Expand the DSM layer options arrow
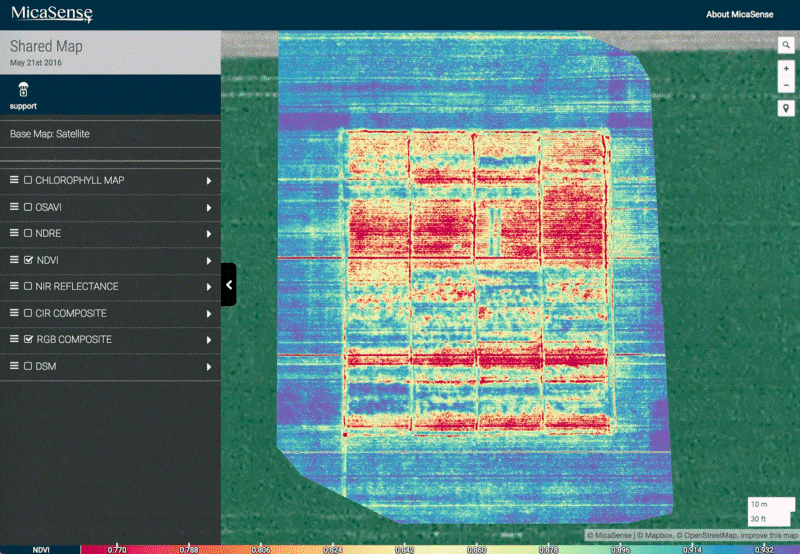This screenshot has width=800, height=554. [209, 367]
